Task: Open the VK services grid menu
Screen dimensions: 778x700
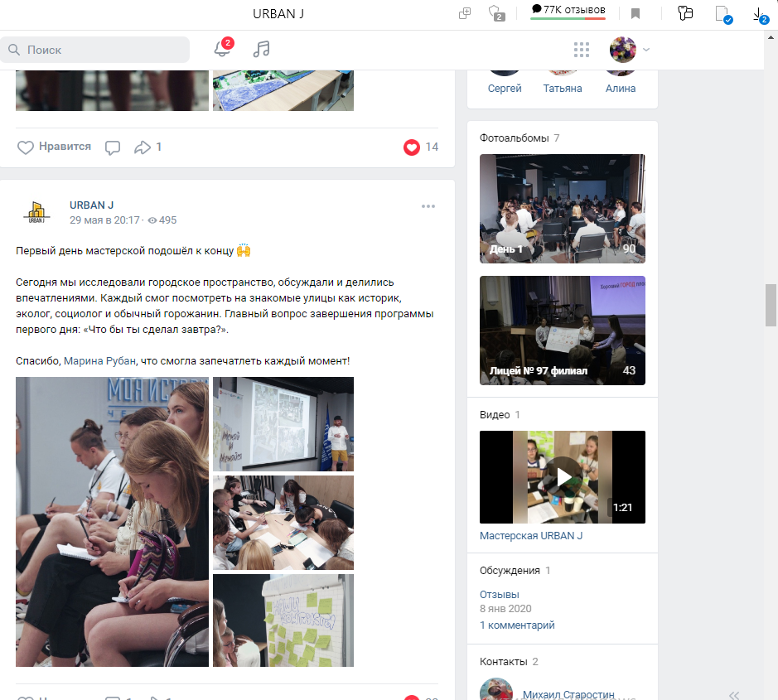Action: tap(581, 50)
